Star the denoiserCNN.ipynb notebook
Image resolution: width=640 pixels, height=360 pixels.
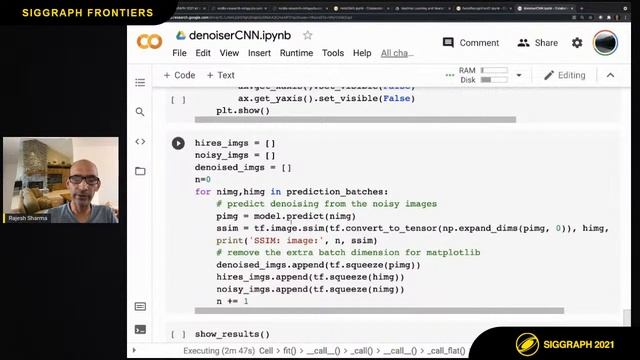(308, 36)
